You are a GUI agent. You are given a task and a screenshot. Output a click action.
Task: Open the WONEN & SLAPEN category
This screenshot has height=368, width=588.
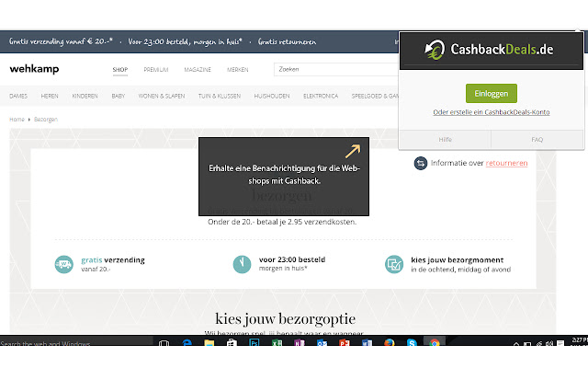tap(162, 96)
